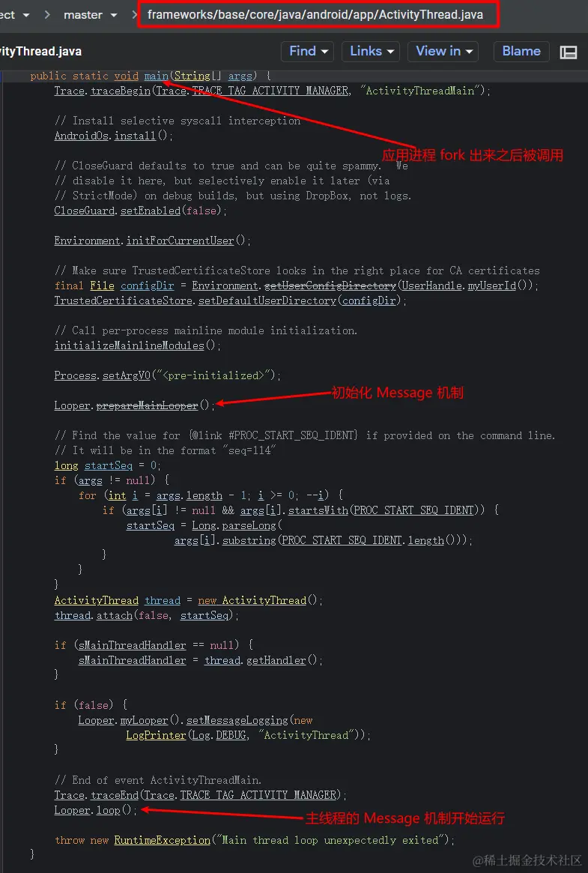Open initForCurrentUser method definition

(181, 241)
